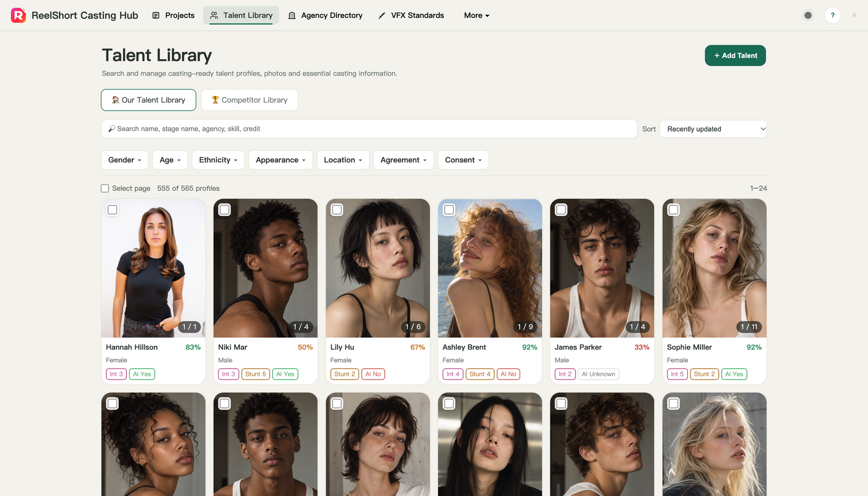The image size is (868, 496).
Task: Open Talent Library tab in navbar
Action: pyautogui.click(x=241, y=15)
